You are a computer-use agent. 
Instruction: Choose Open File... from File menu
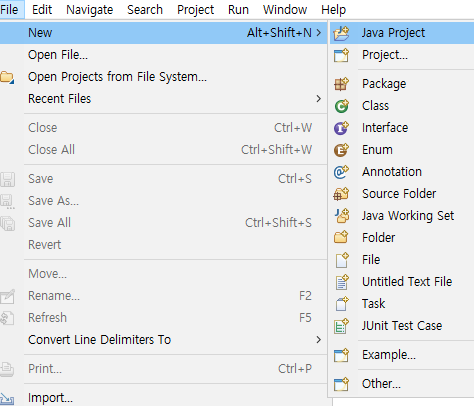point(163,55)
